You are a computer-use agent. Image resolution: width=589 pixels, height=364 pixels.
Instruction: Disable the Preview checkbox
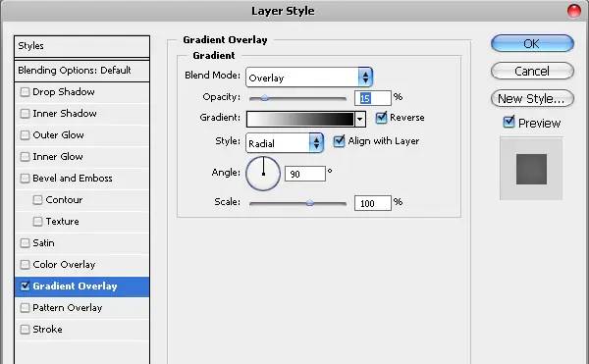click(509, 122)
